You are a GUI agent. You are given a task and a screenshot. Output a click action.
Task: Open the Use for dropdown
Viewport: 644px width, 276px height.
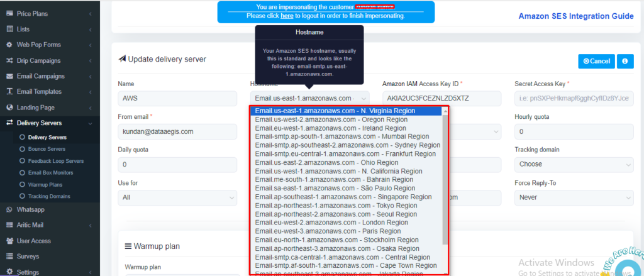click(x=177, y=197)
